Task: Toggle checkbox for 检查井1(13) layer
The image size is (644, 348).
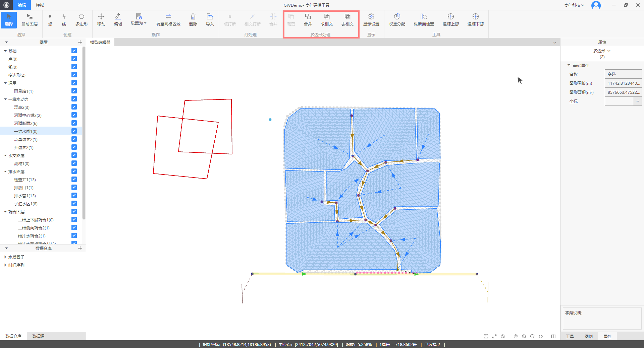Action: point(74,179)
